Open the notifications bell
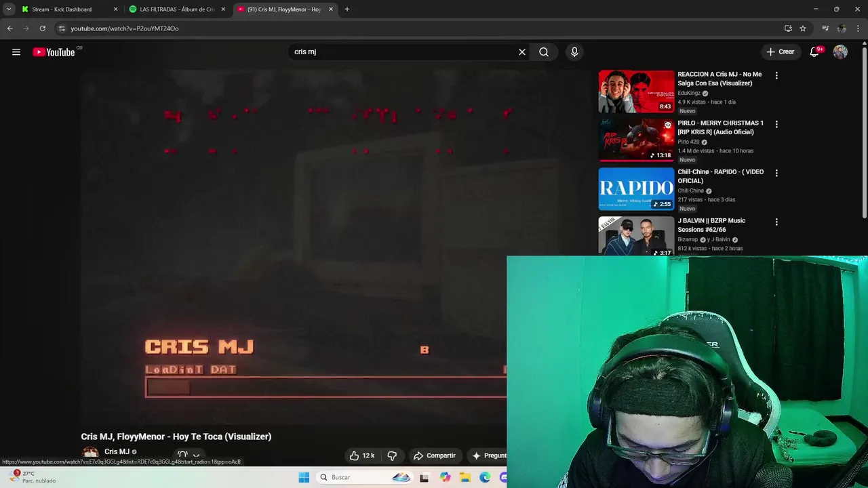 pyautogui.click(x=816, y=52)
